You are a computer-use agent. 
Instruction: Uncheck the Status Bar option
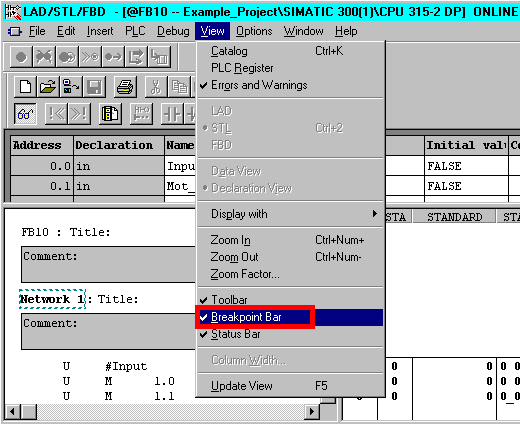pos(290,334)
